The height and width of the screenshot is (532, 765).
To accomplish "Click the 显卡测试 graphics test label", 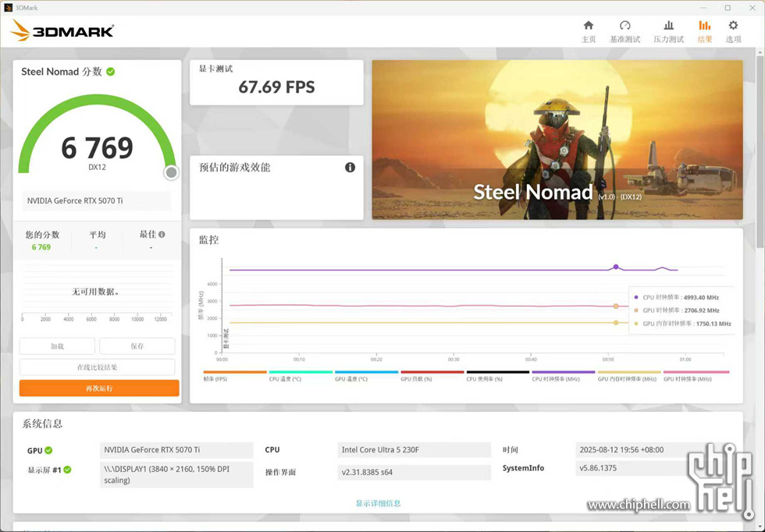I will [x=215, y=69].
